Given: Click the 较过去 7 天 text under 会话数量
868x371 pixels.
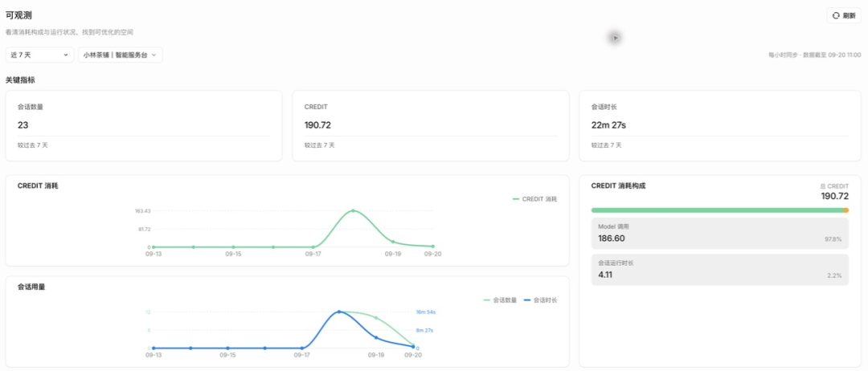Looking at the screenshot, I should pyautogui.click(x=33, y=145).
